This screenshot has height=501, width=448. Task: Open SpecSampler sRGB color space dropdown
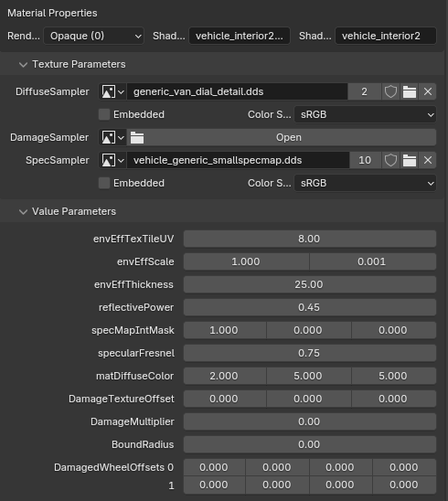[x=365, y=184]
